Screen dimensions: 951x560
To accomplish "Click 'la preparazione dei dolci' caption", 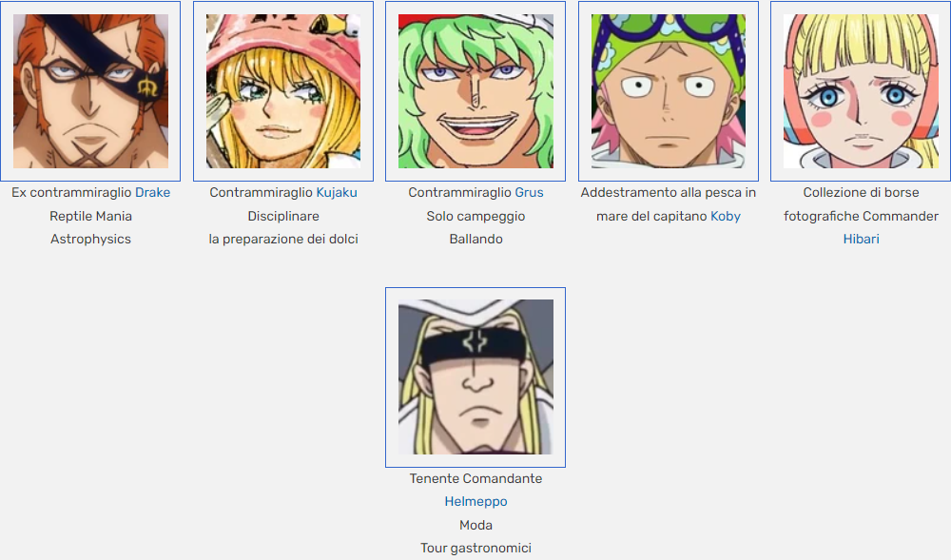I will tap(283, 240).
